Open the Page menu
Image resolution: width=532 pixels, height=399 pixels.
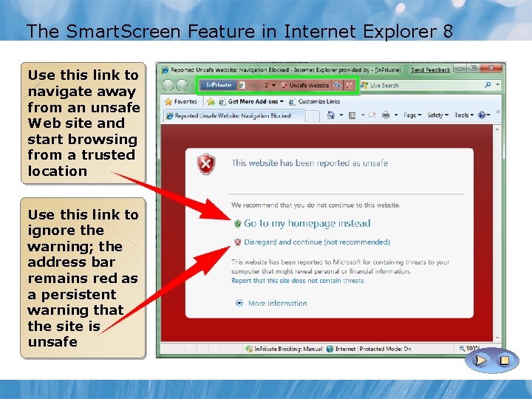click(412, 115)
